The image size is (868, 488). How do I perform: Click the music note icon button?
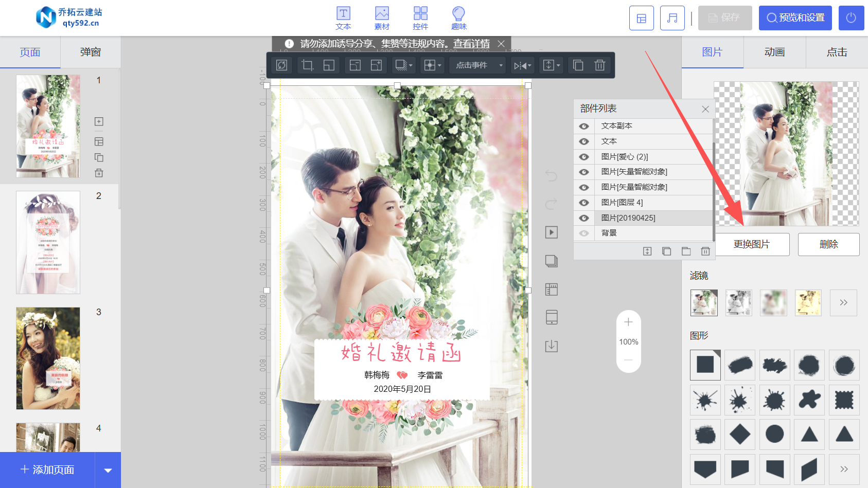pos(672,18)
